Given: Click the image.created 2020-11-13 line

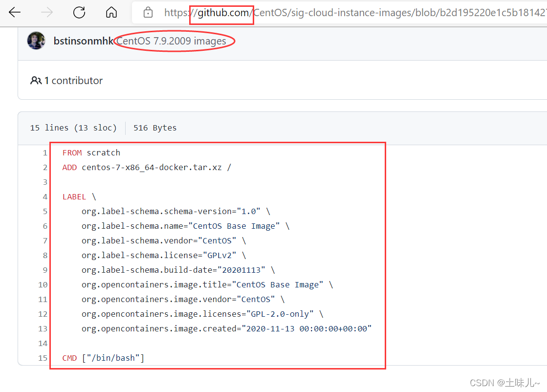Looking at the screenshot, I should pos(227,328).
